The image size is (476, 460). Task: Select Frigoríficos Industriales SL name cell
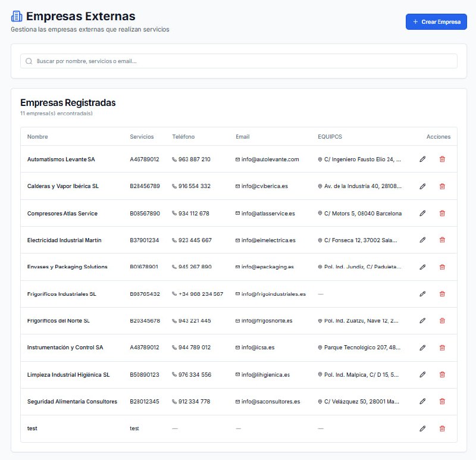pyautogui.click(x=62, y=293)
